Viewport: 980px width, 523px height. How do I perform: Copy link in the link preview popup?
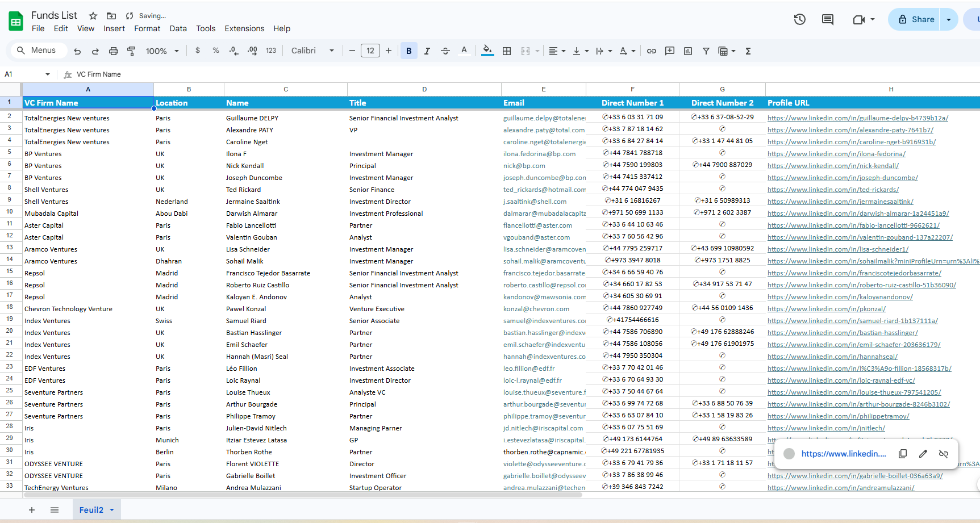(x=903, y=454)
